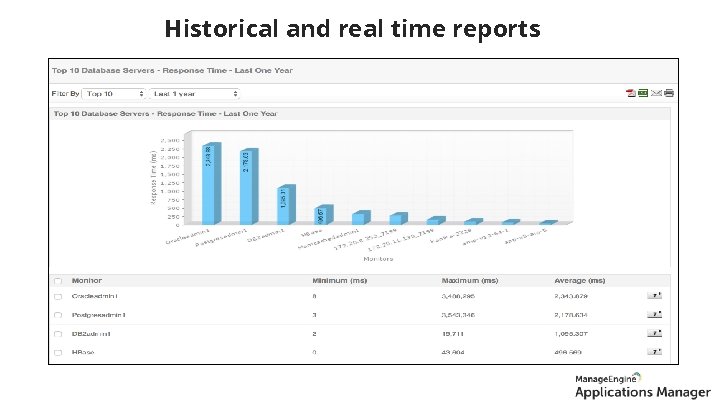720x405 pixels.
Task: Tick the checkbox for the HBase row
Action: tap(58, 353)
